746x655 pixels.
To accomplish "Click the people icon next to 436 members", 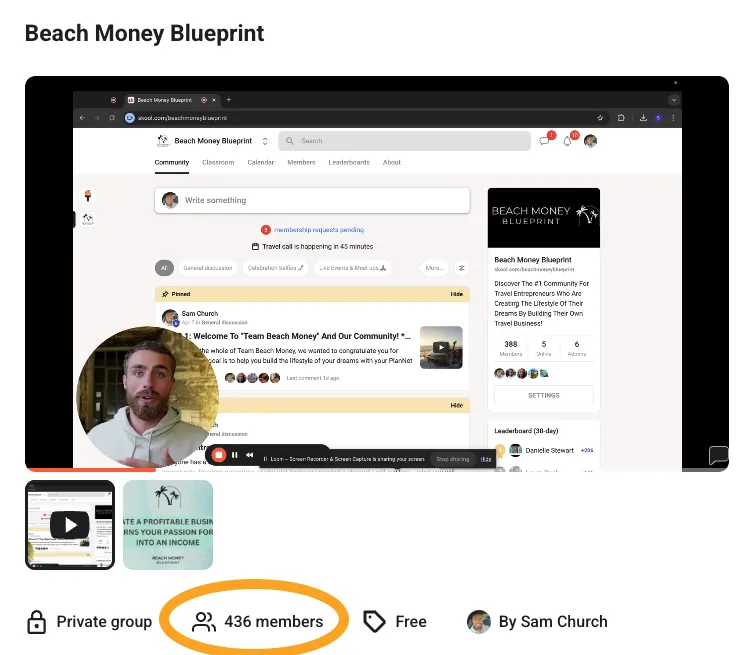I will pyautogui.click(x=204, y=622).
